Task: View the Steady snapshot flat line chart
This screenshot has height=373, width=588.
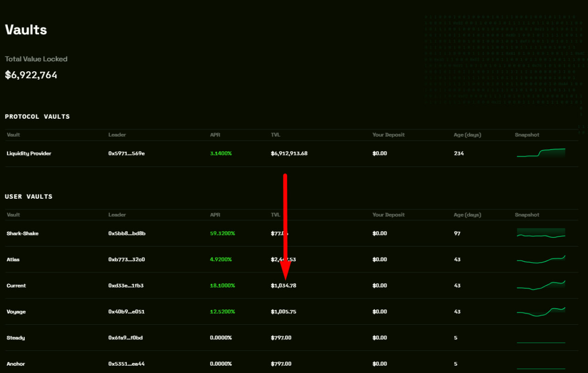Action: point(541,342)
